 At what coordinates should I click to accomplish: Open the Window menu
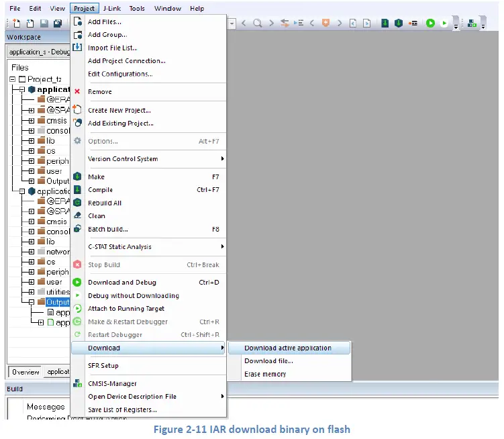pyautogui.click(x=168, y=8)
